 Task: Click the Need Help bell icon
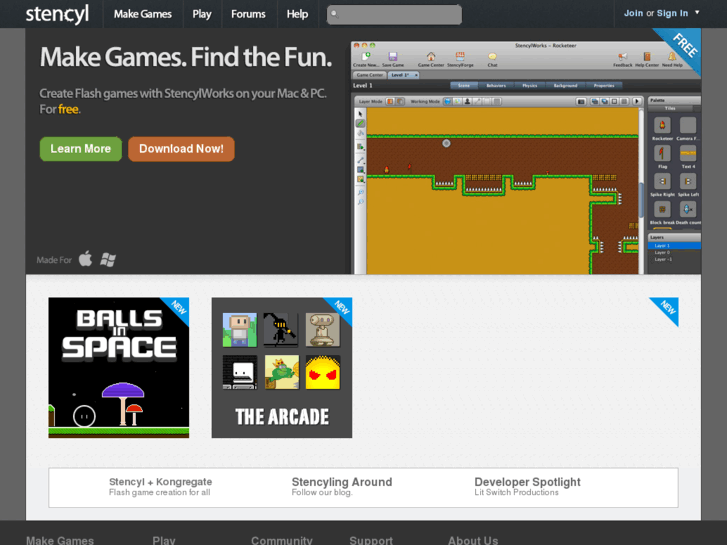pos(672,59)
